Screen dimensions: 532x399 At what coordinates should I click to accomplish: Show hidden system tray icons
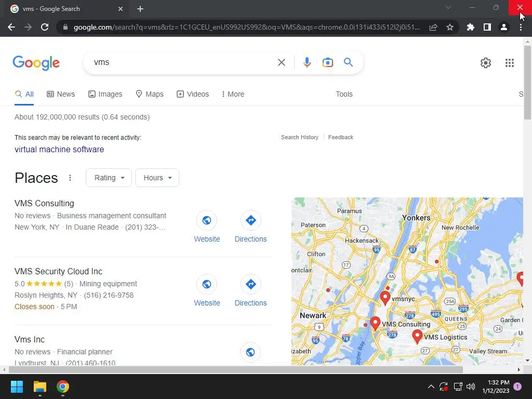pyautogui.click(x=431, y=387)
